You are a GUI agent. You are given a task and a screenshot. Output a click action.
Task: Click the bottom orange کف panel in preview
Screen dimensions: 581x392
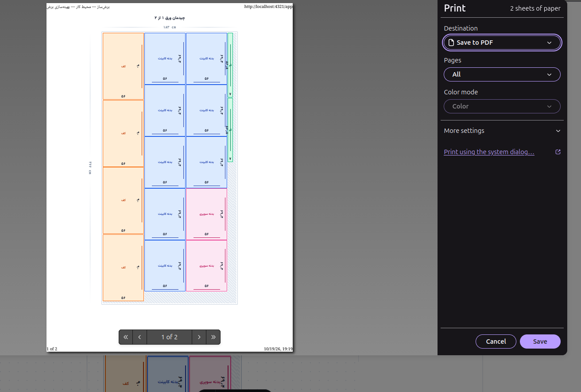tap(123, 268)
